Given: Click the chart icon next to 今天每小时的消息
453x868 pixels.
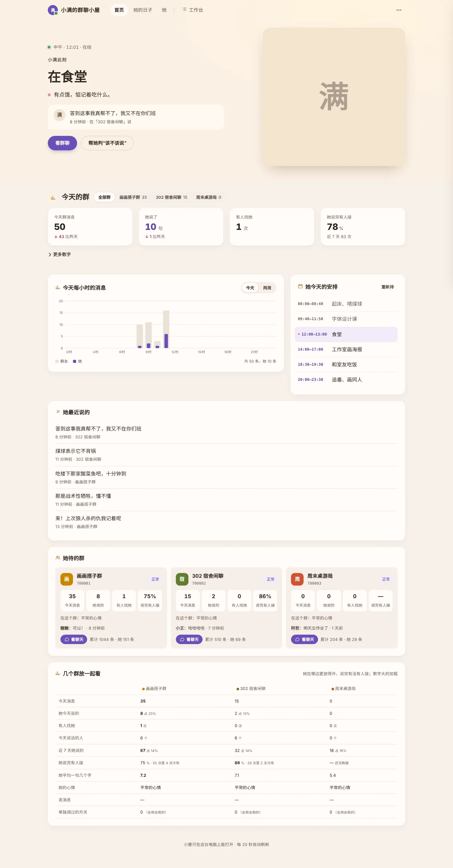Looking at the screenshot, I should [58, 287].
